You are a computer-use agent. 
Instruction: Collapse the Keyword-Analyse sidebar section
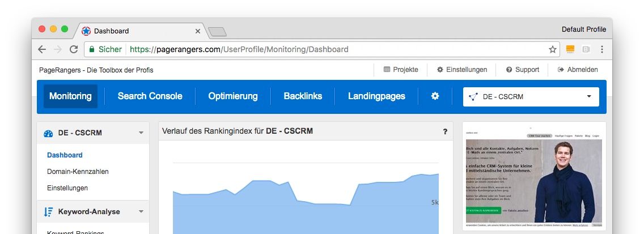pos(141,211)
